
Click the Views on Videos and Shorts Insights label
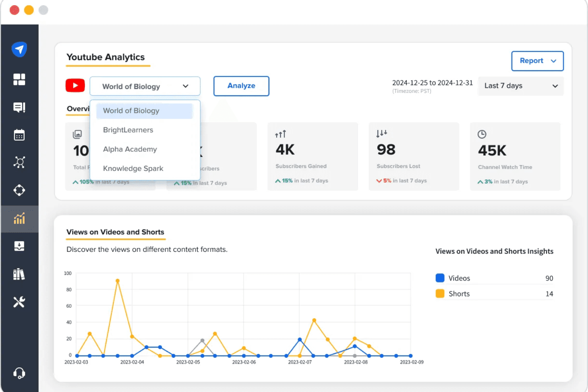coord(494,251)
